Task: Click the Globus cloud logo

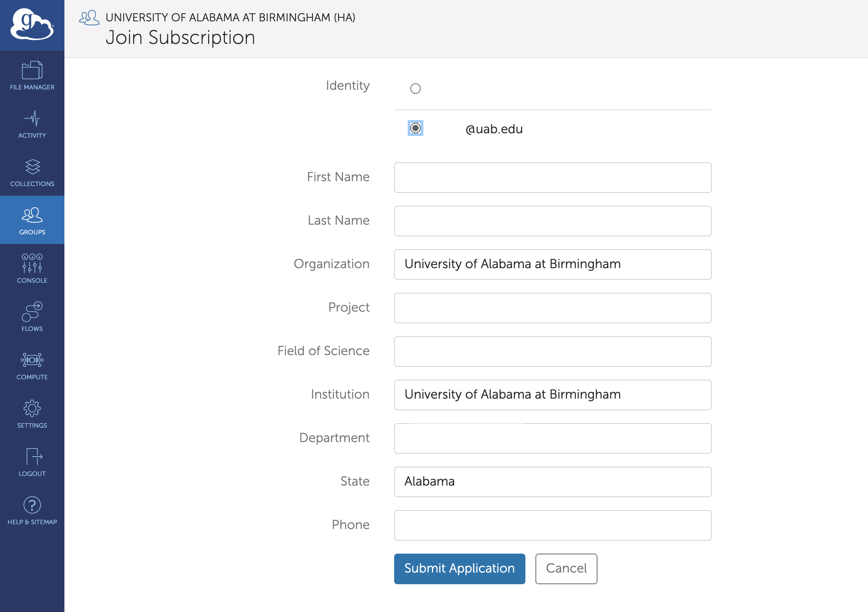Action: pyautogui.click(x=32, y=25)
